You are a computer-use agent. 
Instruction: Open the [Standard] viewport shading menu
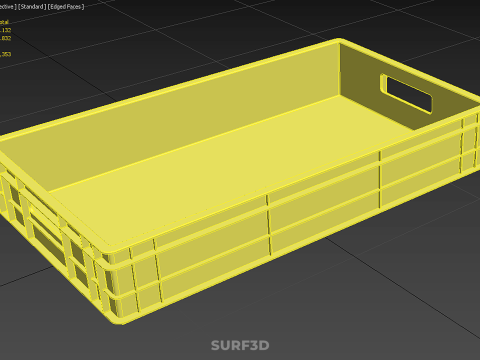pyautogui.click(x=32, y=6)
